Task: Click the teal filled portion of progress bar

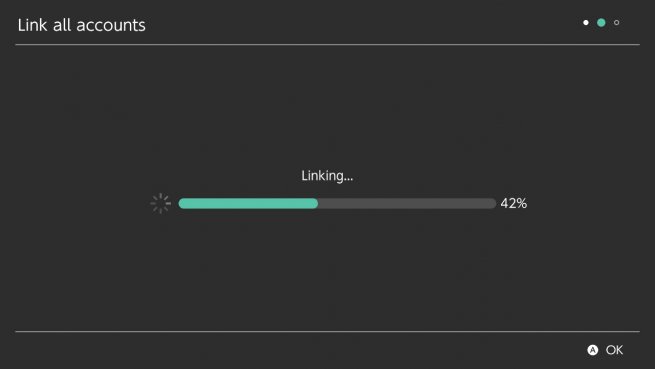Action: click(x=248, y=204)
